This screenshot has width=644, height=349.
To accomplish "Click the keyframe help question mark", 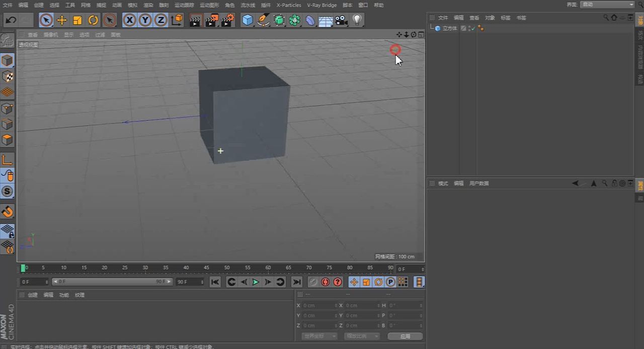I will click(338, 282).
